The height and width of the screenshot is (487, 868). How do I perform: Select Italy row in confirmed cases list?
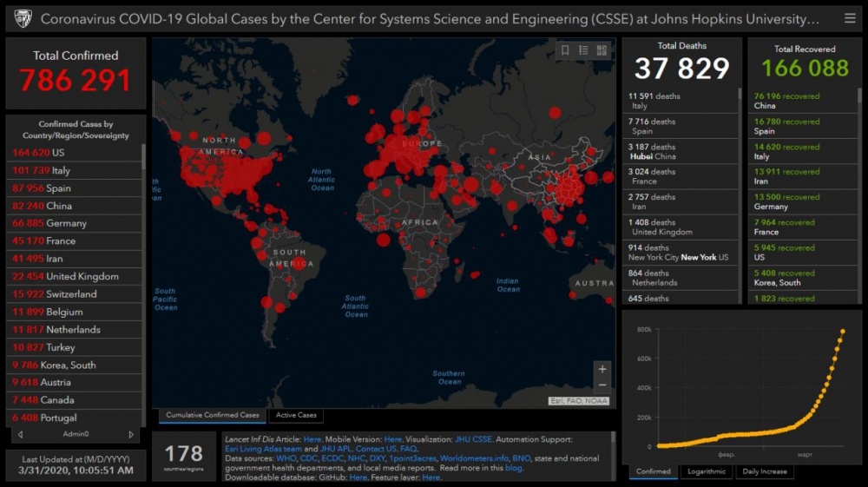click(74, 170)
